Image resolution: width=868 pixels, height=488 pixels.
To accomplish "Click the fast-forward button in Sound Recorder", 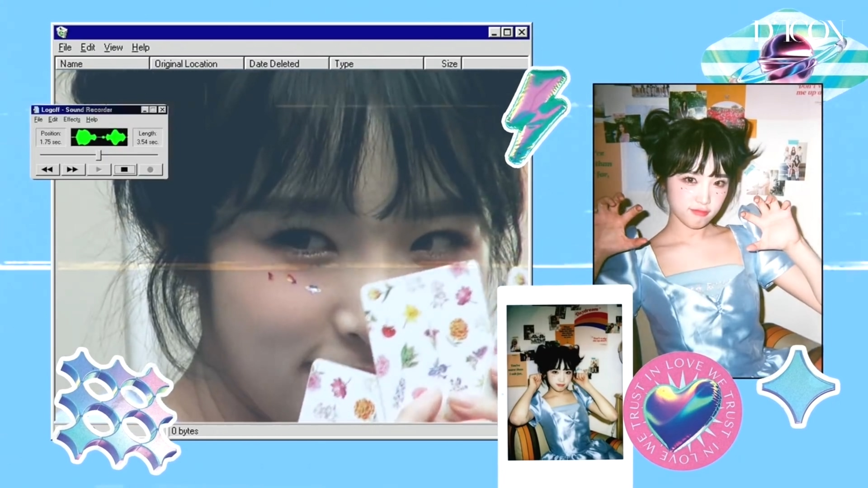I will point(72,169).
